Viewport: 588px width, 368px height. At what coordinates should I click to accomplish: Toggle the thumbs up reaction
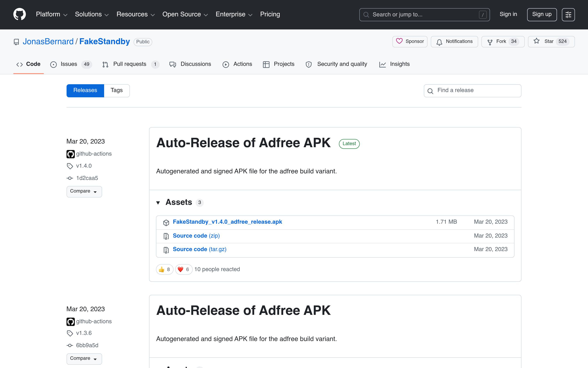165,269
